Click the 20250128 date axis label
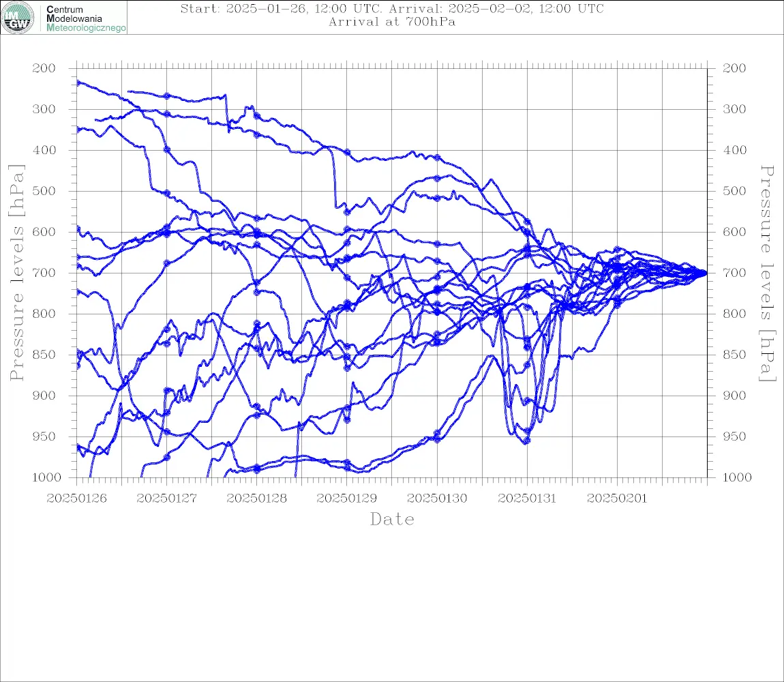 (x=257, y=499)
